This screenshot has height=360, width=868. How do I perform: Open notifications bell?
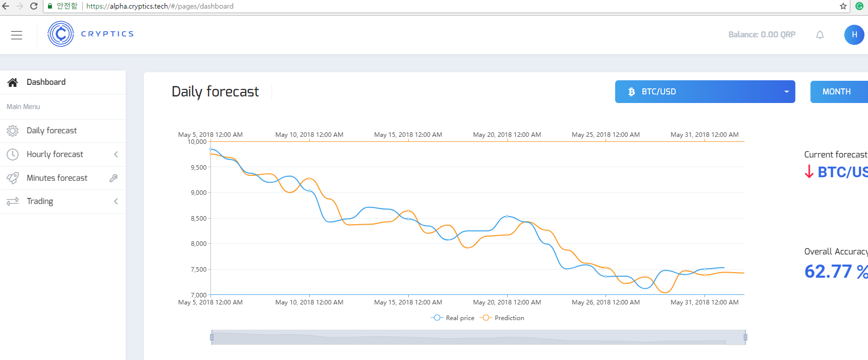pyautogui.click(x=820, y=35)
